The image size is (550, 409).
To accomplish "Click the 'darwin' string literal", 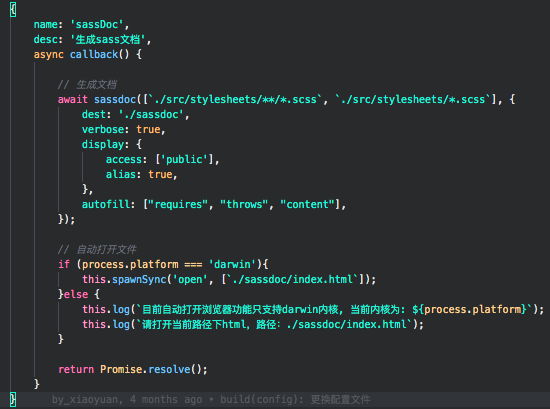I will pyautogui.click(x=232, y=264).
